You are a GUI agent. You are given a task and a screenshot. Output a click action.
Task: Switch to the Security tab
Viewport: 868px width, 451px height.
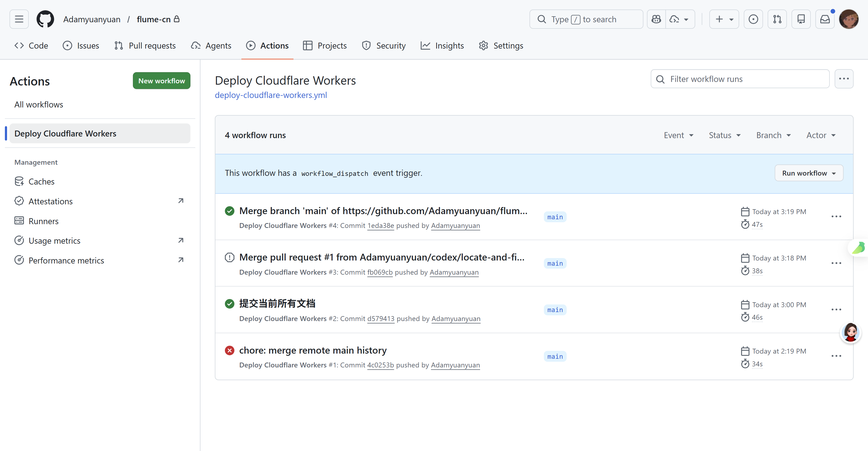384,46
